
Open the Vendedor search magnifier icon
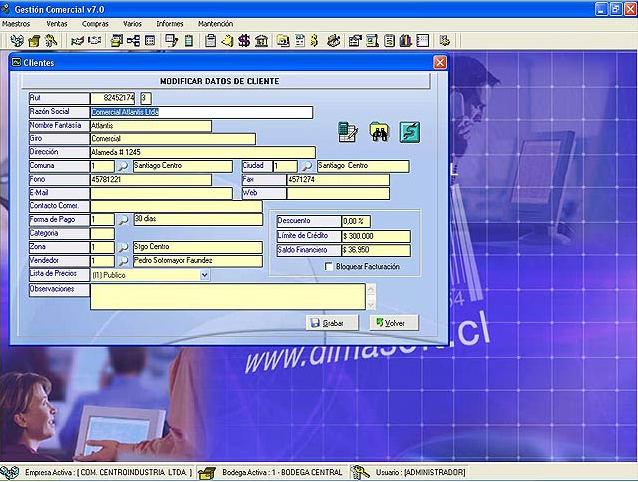point(122,261)
